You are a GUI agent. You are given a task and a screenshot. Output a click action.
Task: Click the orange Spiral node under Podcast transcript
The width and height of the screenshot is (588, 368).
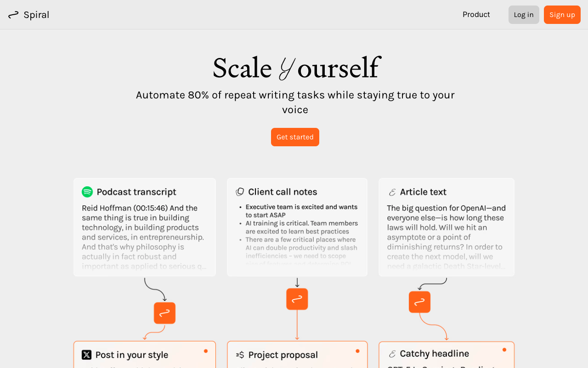(164, 313)
